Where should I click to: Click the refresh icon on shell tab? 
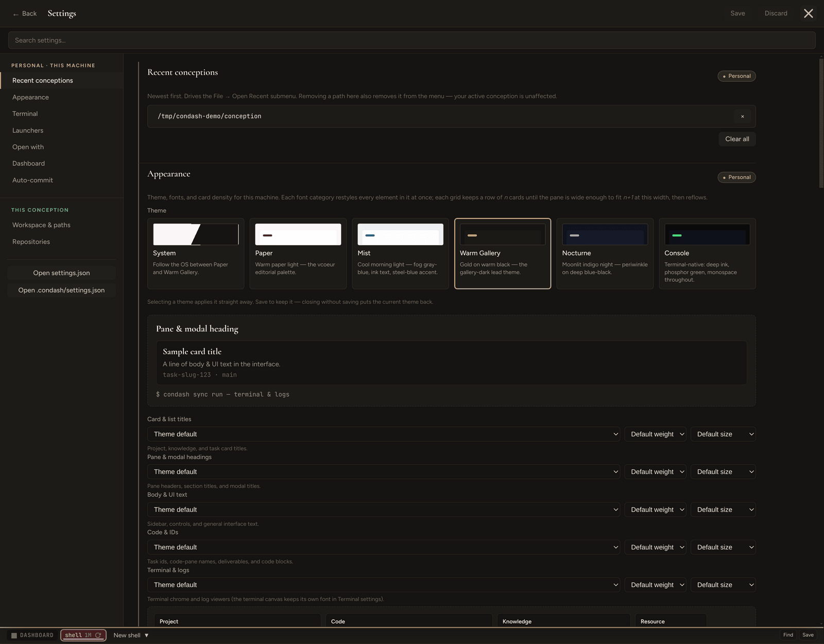coord(98,635)
